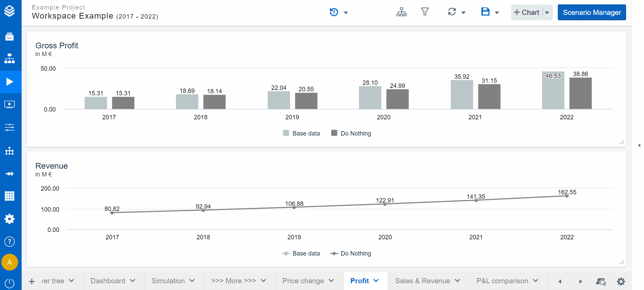Switch to the Dashboard tab
Screen dimensions: 644x290
pyautogui.click(x=108, y=281)
